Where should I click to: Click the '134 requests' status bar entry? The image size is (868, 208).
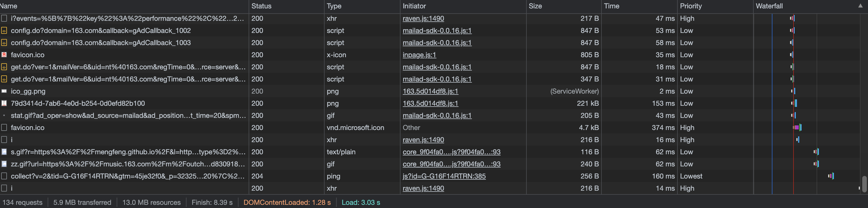pos(23,202)
